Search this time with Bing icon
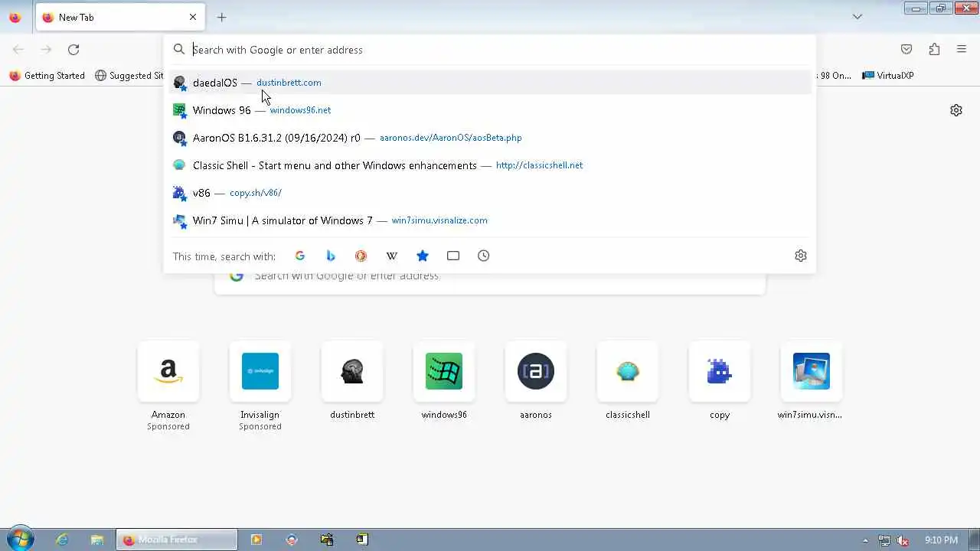The height and width of the screenshot is (551, 980). [331, 256]
